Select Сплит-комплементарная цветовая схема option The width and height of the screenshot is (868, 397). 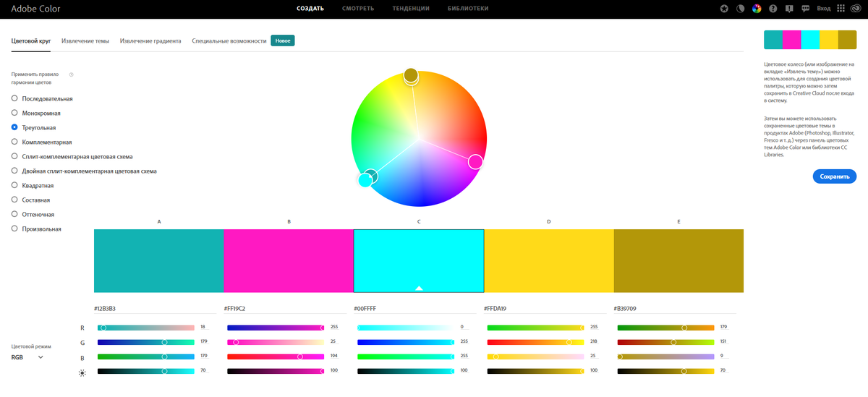point(72,156)
